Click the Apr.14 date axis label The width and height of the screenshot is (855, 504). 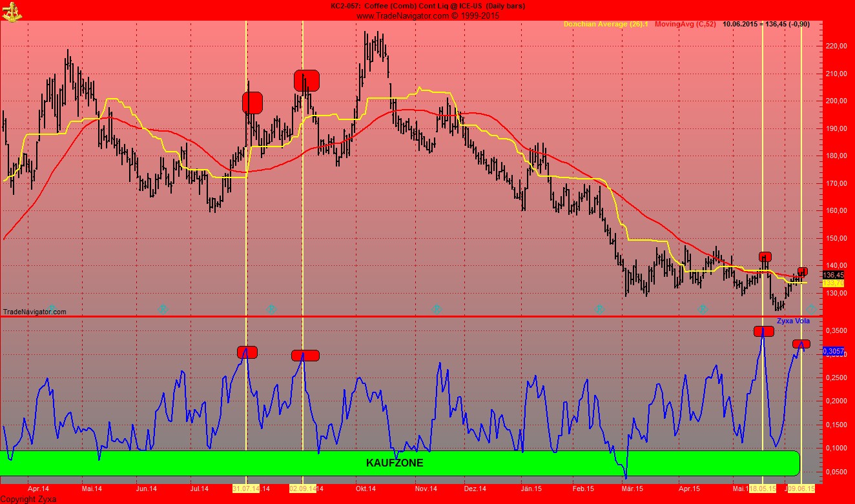pos(38,489)
